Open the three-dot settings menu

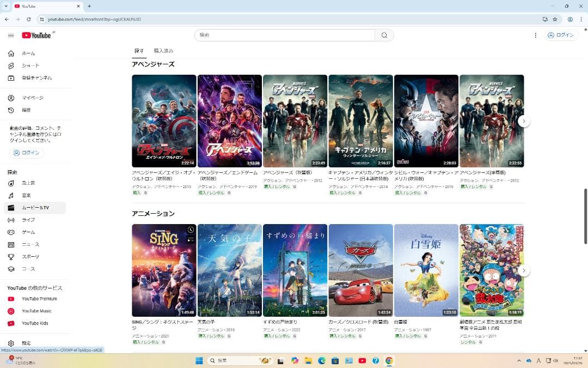tap(535, 35)
